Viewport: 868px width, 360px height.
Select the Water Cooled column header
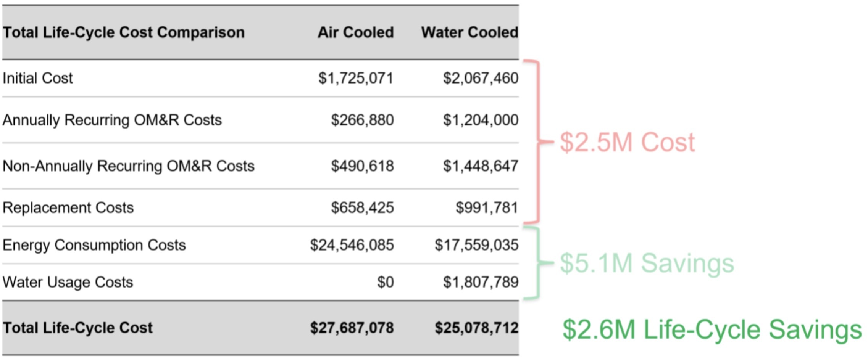coord(469,32)
